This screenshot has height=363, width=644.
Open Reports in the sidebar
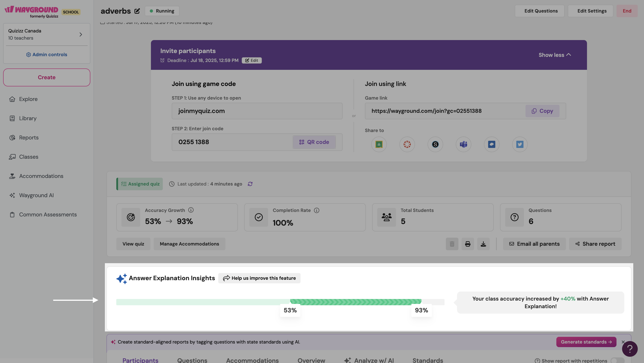[x=29, y=138]
